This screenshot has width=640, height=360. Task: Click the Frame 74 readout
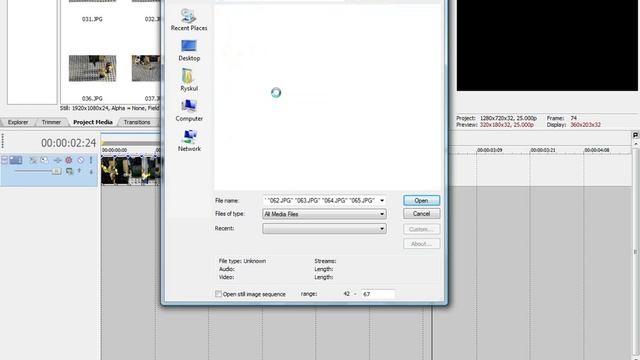coord(562,118)
